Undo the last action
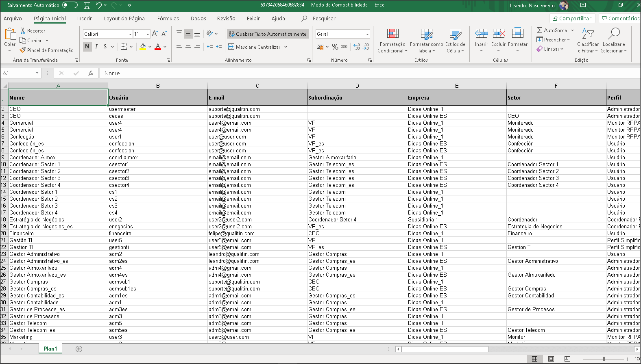641x364 pixels. point(98,5)
